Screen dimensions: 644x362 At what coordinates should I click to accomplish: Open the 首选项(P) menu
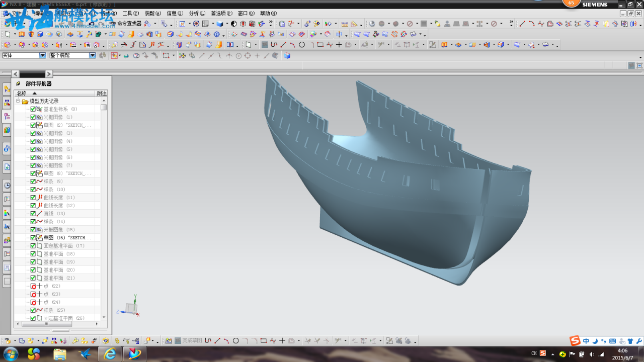click(221, 14)
